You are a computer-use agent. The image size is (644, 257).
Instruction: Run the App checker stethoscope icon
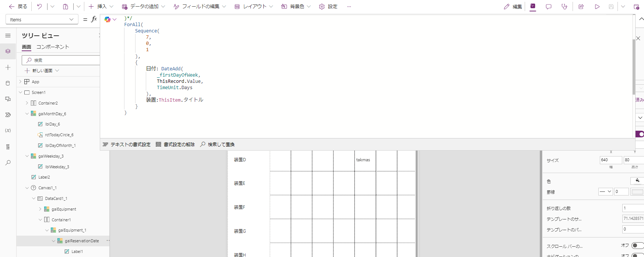tap(564, 6)
